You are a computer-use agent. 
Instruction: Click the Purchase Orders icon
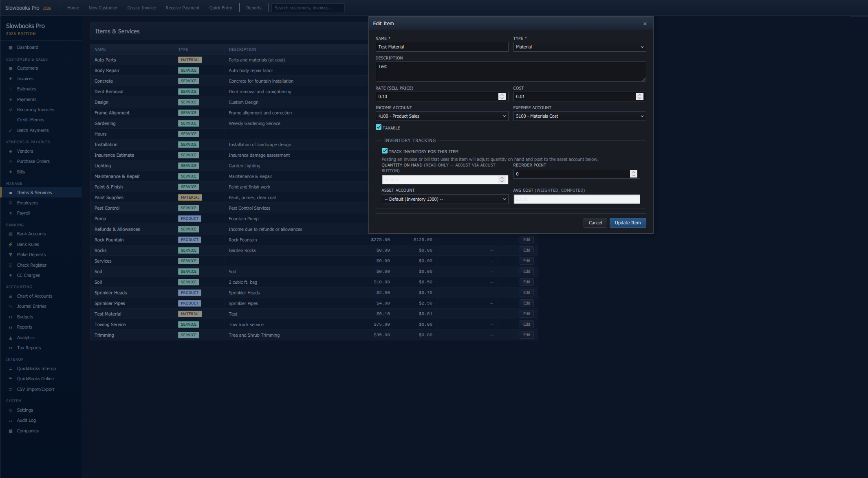11,162
